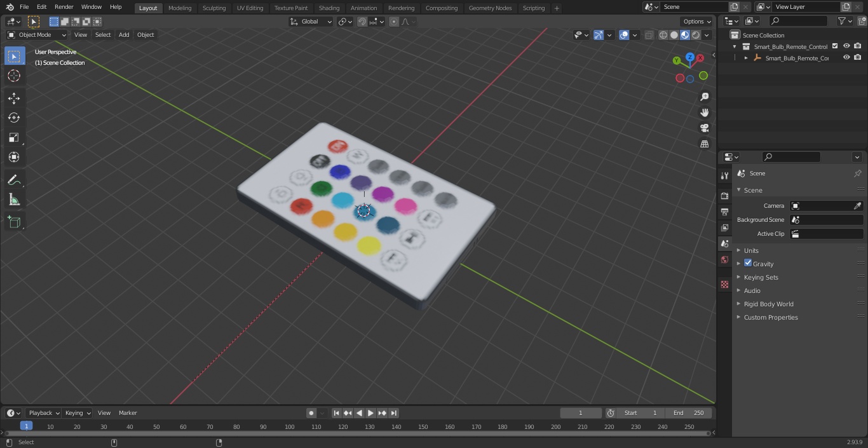Open the Texture properties tab
The image size is (868, 448).
(x=724, y=284)
